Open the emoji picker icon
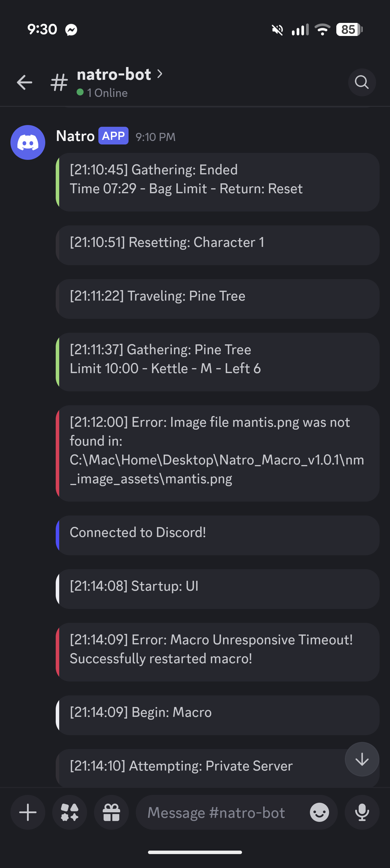This screenshot has height=868, width=390. point(319,812)
